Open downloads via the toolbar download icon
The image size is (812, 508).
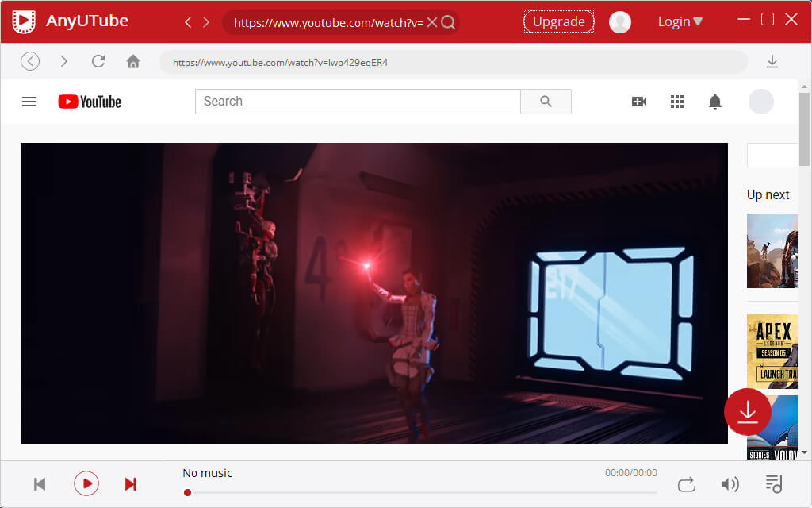(772, 61)
